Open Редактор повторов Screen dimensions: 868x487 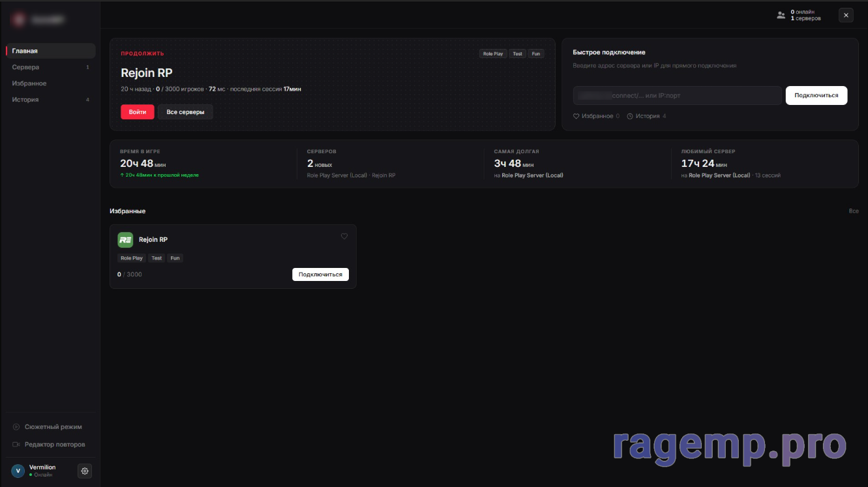51,445
